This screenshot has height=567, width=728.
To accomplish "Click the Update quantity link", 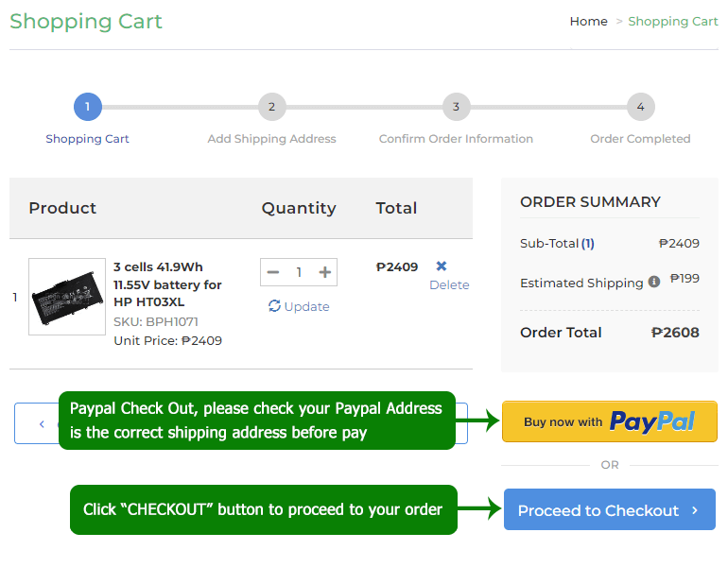I will pos(306,306).
